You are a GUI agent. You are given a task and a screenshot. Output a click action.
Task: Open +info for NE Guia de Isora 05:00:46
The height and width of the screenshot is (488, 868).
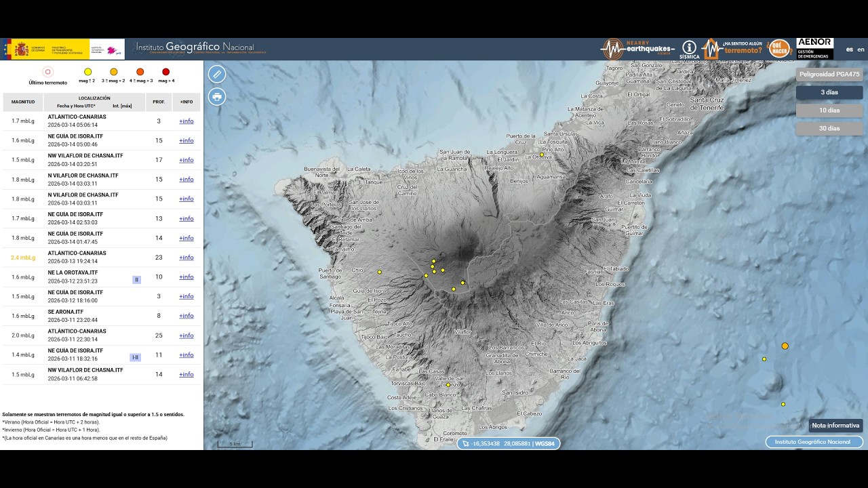click(x=186, y=141)
